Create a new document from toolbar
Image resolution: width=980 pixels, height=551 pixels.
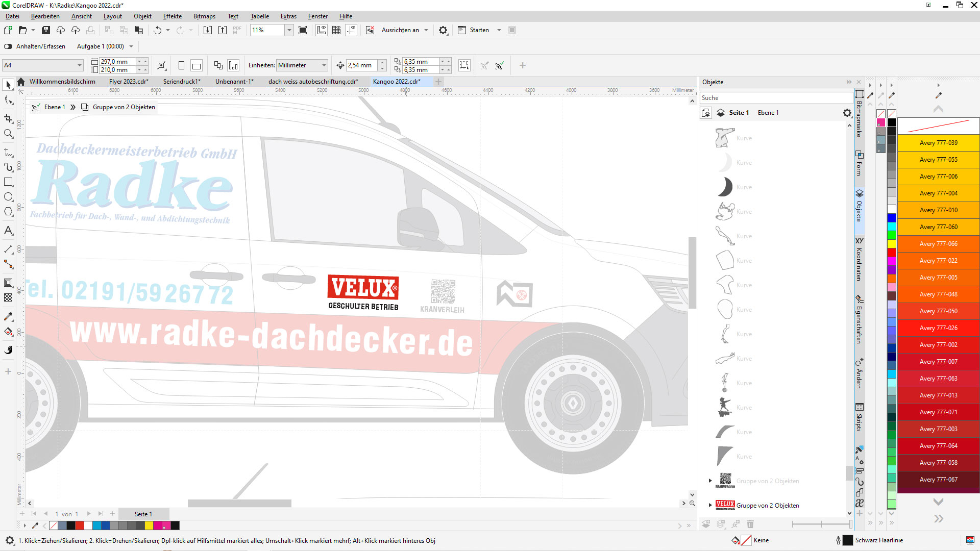8,30
